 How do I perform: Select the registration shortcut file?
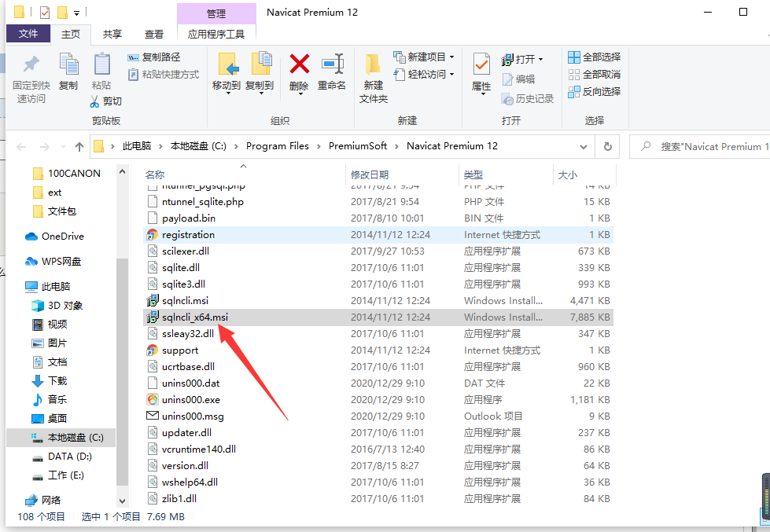click(378, 235)
